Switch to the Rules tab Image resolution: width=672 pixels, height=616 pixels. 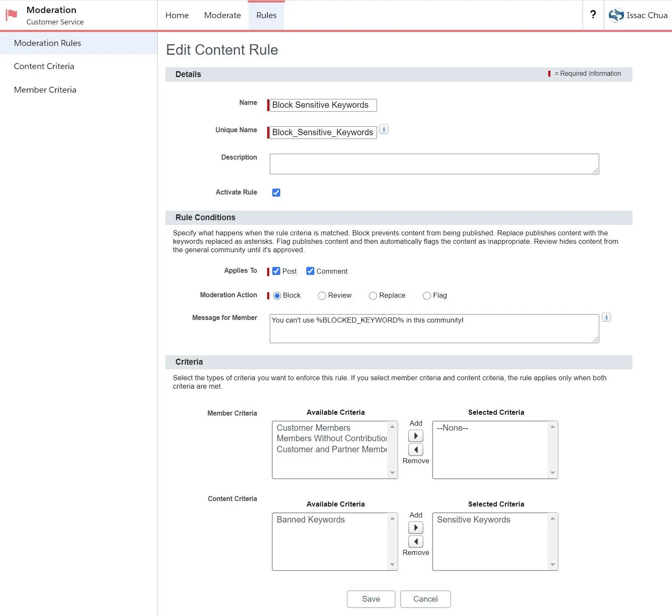click(x=266, y=15)
